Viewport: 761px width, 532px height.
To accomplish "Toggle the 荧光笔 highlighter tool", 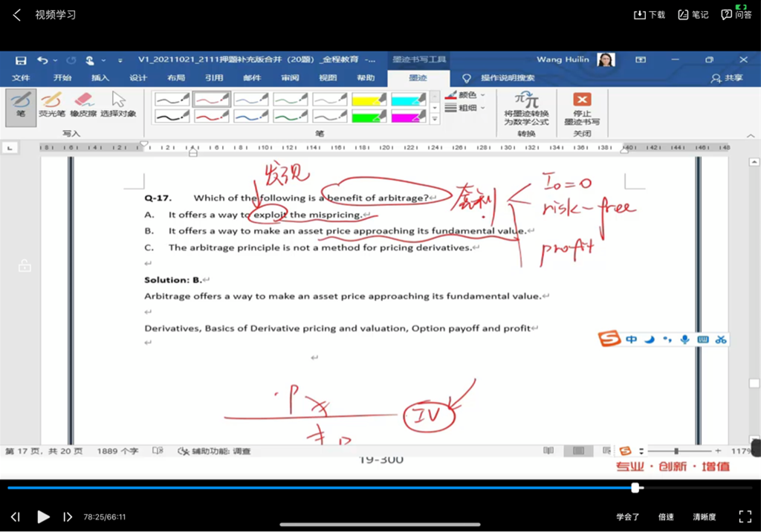I will click(51, 105).
